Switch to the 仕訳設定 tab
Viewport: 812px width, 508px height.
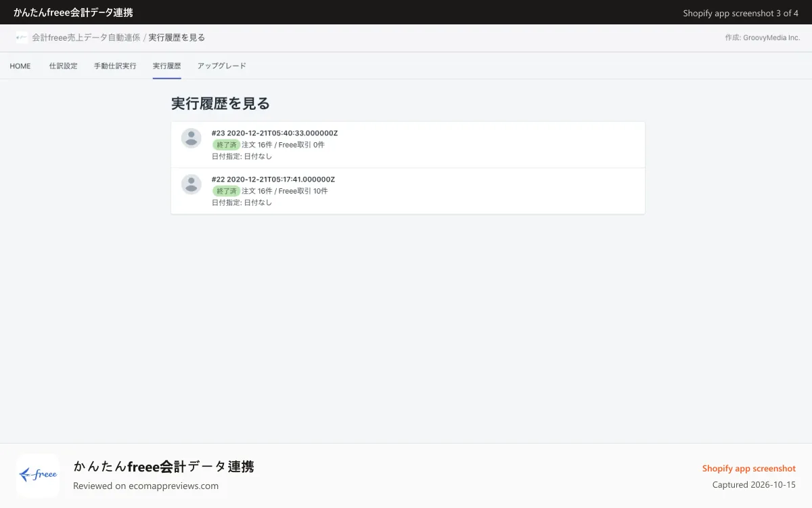point(63,66)
